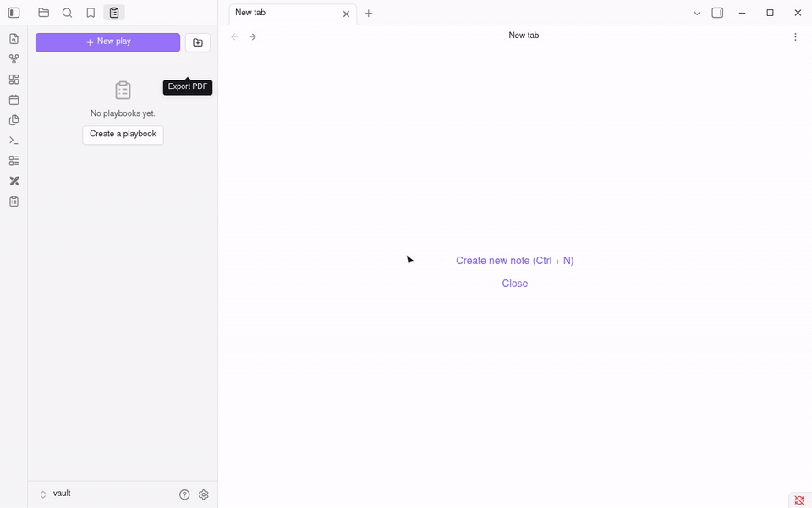Add a new tab with plus icon
Image resolution: width=812 pixels, height=508 pixels.
pyautogui.click(x=368, y=14)
